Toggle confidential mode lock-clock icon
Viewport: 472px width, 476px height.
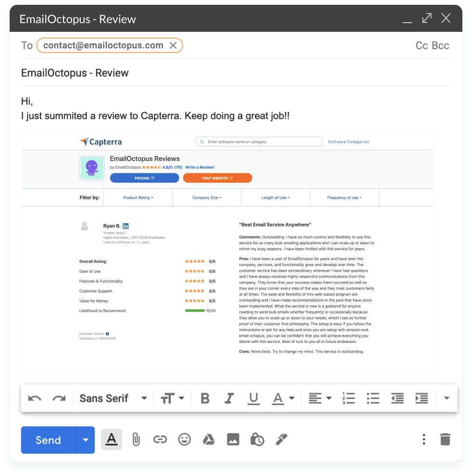point(257,439)
